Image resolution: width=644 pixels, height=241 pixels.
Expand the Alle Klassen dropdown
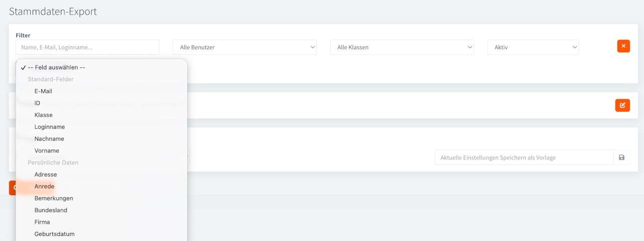tap(402, 47)
